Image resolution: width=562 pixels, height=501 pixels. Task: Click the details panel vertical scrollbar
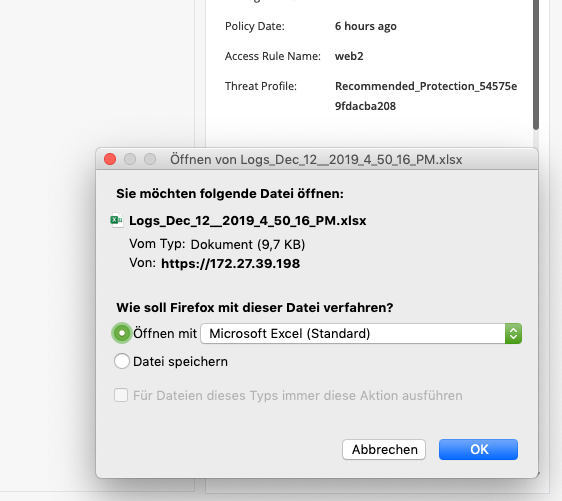point(535,65)
